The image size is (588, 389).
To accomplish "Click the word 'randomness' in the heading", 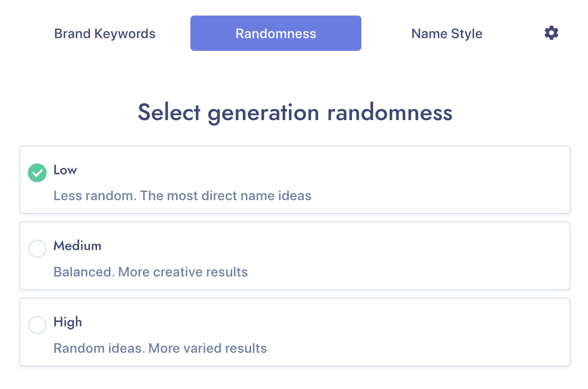I will pyautogui.click(x=390, y=113).
